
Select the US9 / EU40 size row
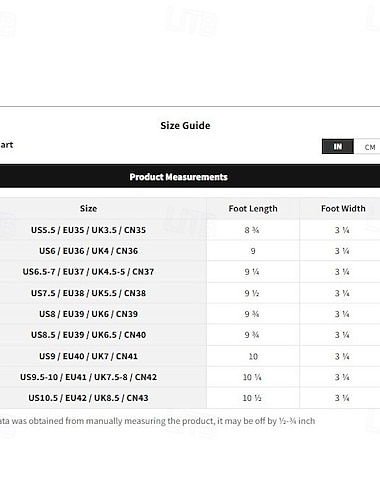click(x=190, y=356)
